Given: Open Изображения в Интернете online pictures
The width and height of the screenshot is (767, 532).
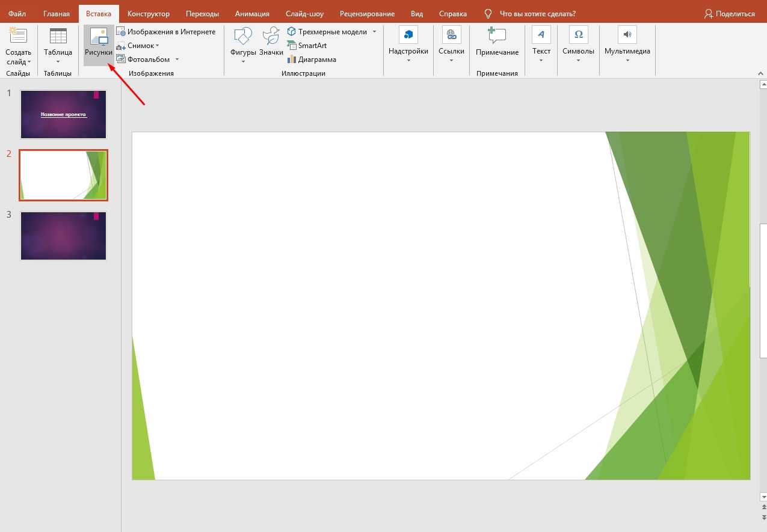Looking at the screenshot, I should (x=166, y=32).
